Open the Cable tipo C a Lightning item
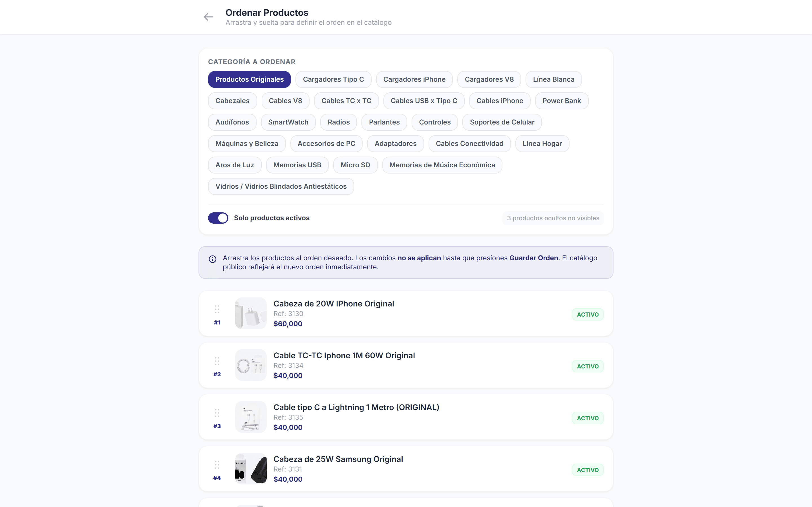This screenshot has height=507, width=812. pos(406,417)
